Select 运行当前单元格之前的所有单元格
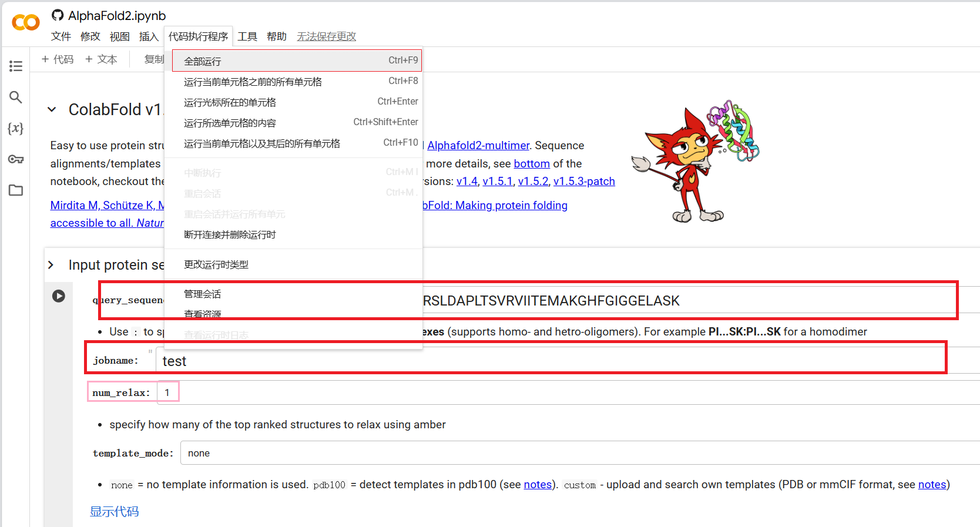980x527 pixels. (x=294, y=82)
